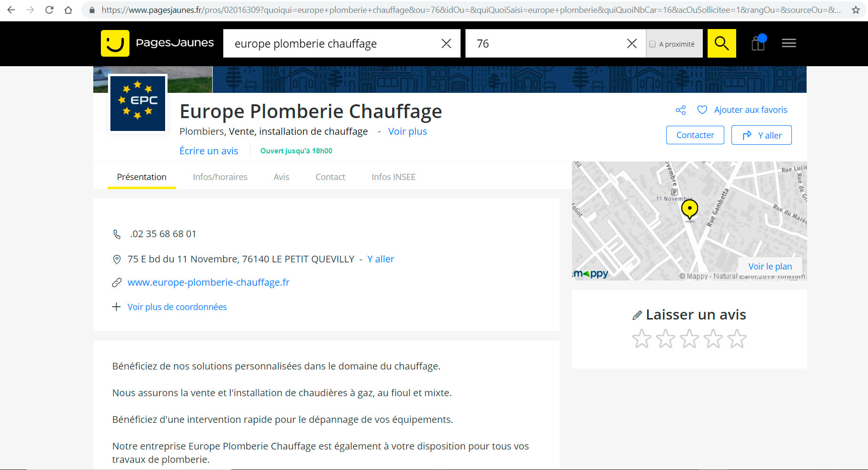Image resolution: width=868 pixels, height=470 pixels.
Task: Expand categories with 'Voir plus'
Action: click(x=407, y=131)
